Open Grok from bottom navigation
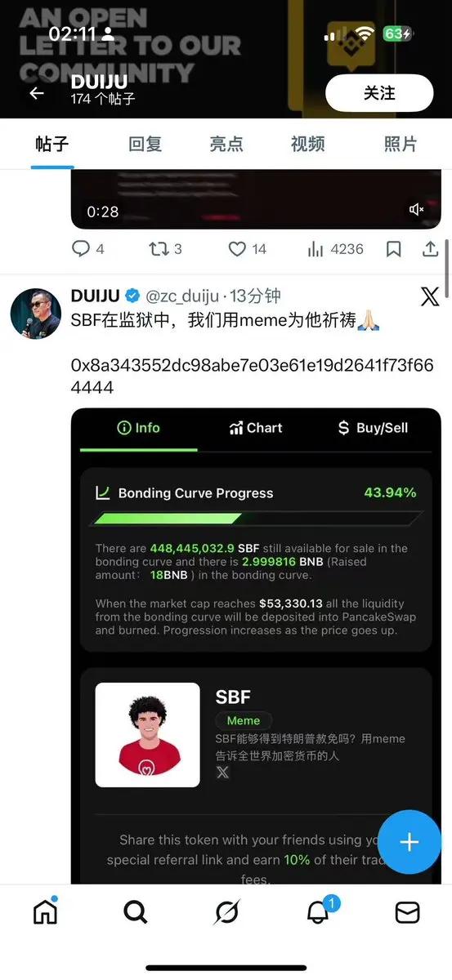Viewport: 452px width, 980px height. click(226, 911)
